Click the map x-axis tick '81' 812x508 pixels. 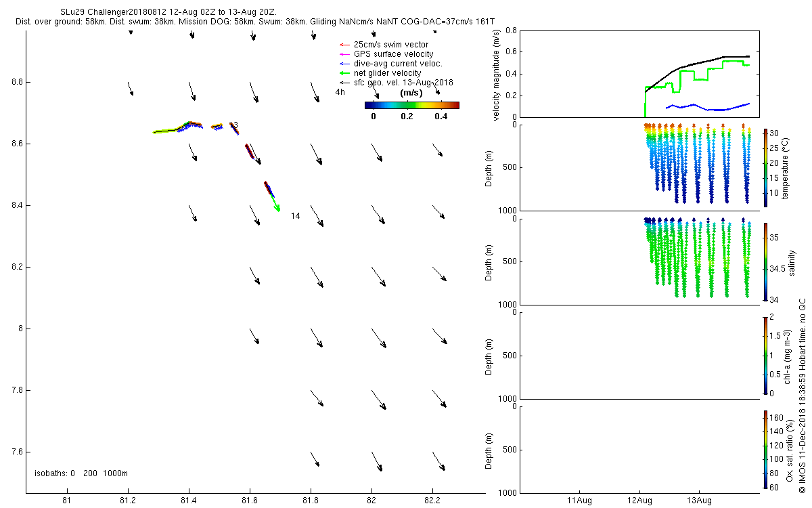[x=67, y=501]
